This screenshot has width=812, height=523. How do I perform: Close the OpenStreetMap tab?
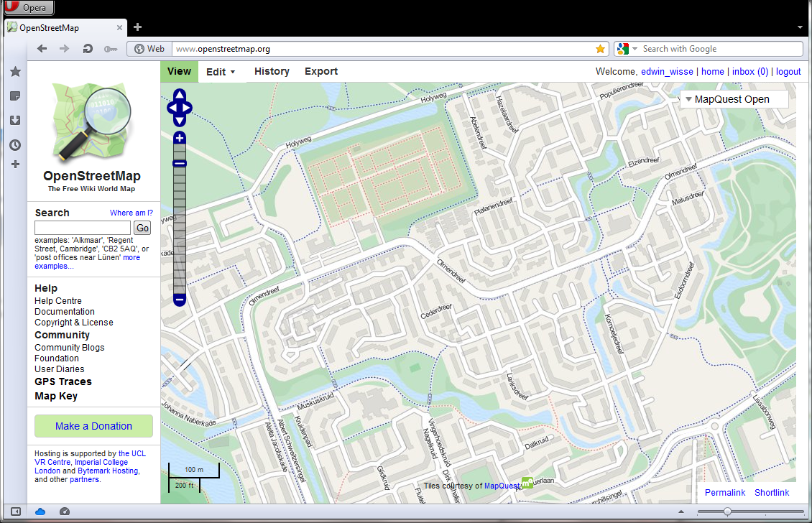click(119, 27)
